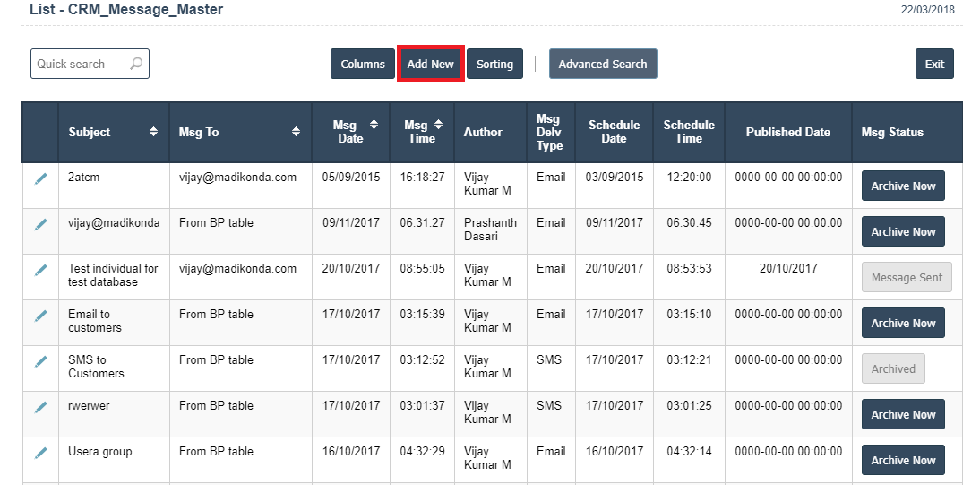Archive the Usera group message
The height and width of the screenshot is (485, 980).
tap(903, 460)
